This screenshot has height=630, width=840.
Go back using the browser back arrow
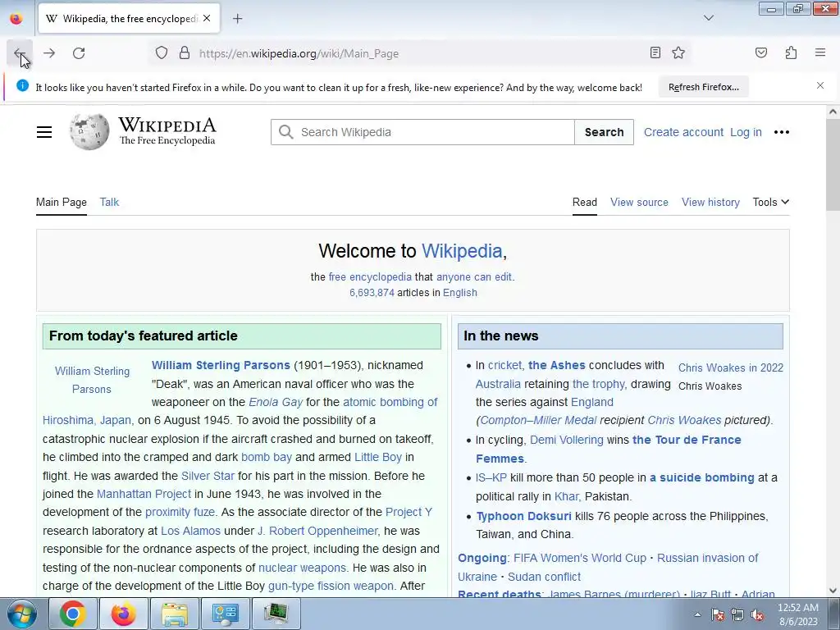click(20, 53)
